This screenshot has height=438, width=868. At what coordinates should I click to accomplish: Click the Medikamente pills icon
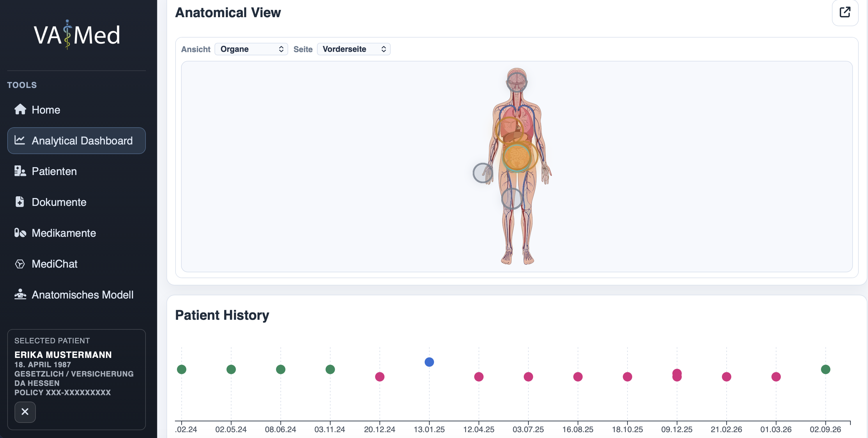[x=20, y=233]
